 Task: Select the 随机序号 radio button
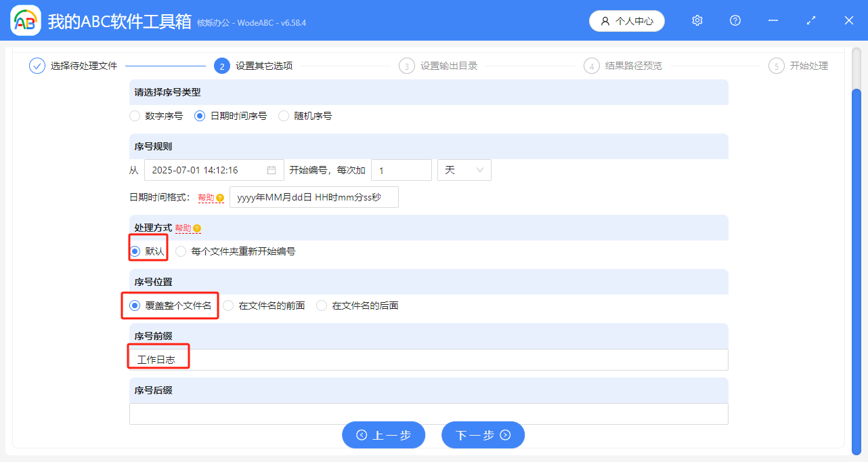(x=284, y=116)
